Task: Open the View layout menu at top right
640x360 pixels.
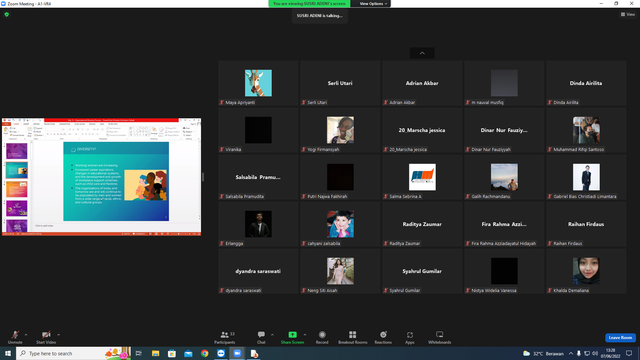Action: point(628,14)
